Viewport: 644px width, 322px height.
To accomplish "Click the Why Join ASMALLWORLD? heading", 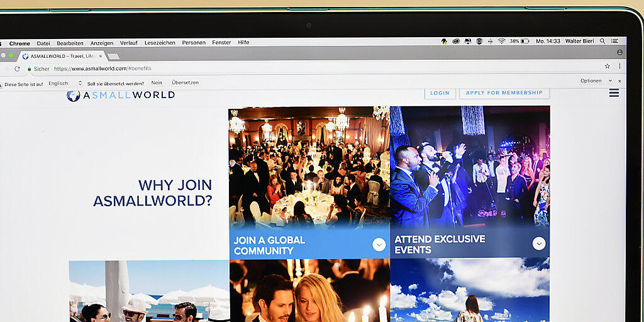I will (153, 192).
